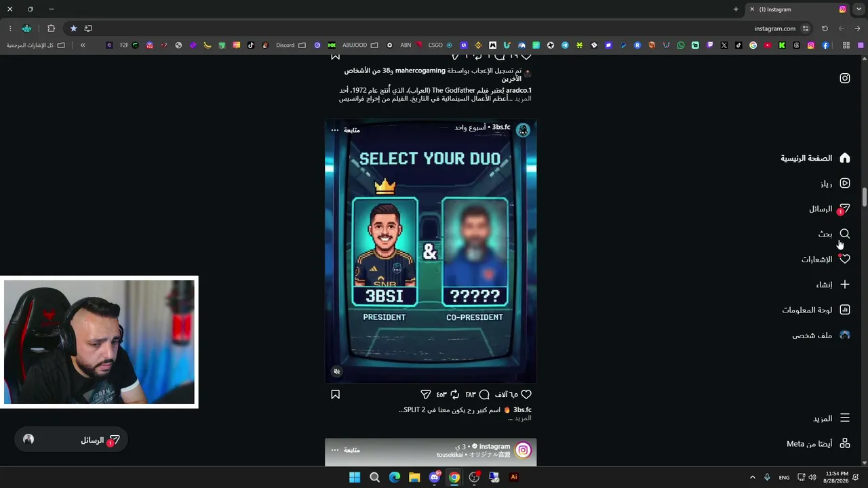868x488 pixels.
Task: Open the browser three-dot menu
Action: pyautogui.click(x=10, y=28)
